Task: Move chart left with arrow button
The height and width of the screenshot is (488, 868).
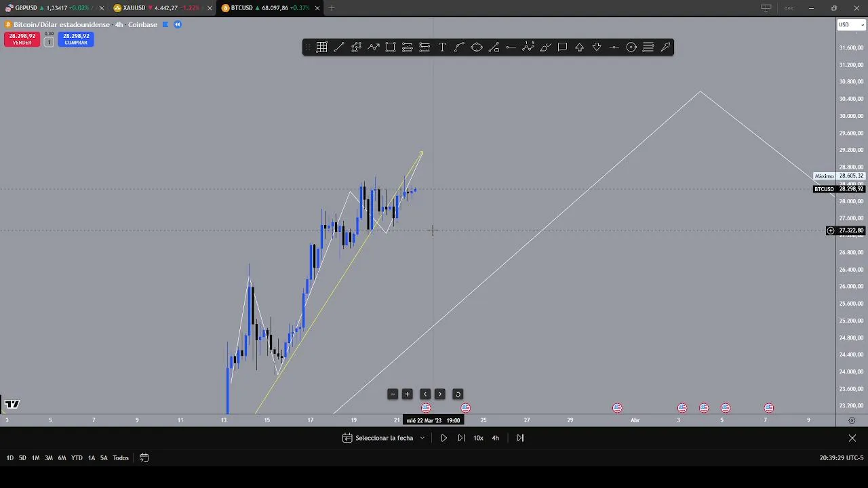Action: point(425,394)
